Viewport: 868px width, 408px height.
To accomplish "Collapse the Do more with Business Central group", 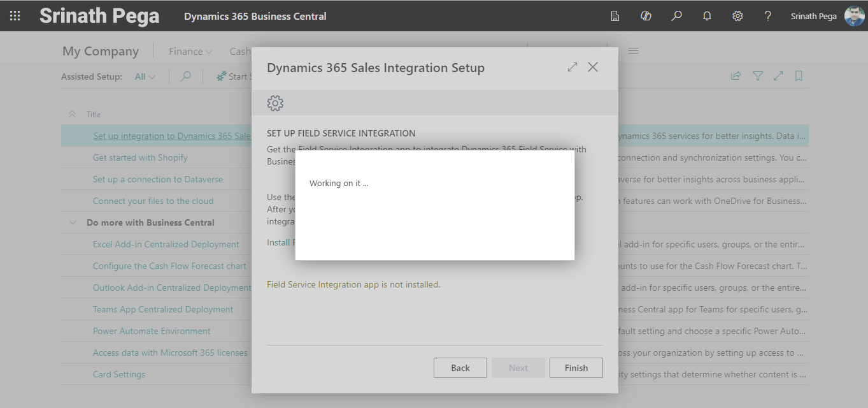I will coord(72,222).
